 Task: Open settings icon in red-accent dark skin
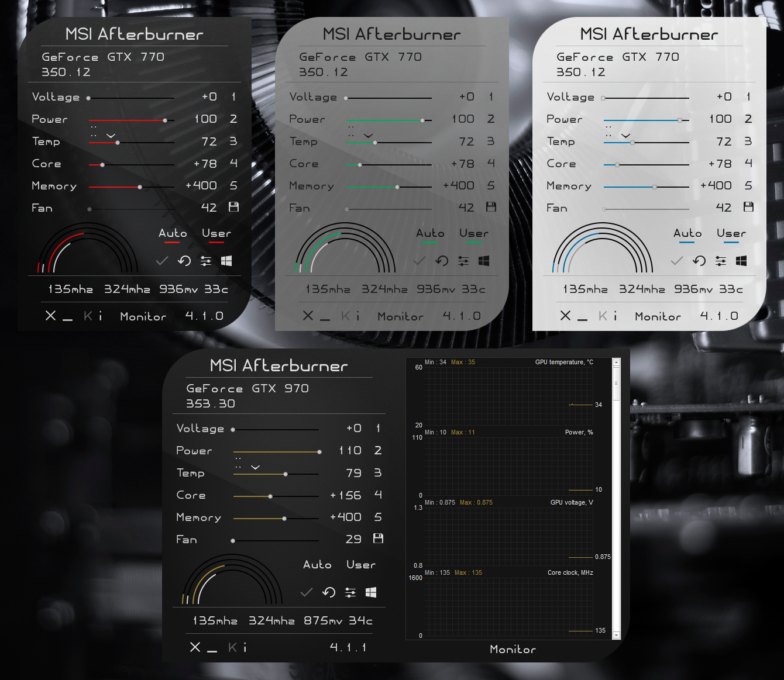(206, 261)
